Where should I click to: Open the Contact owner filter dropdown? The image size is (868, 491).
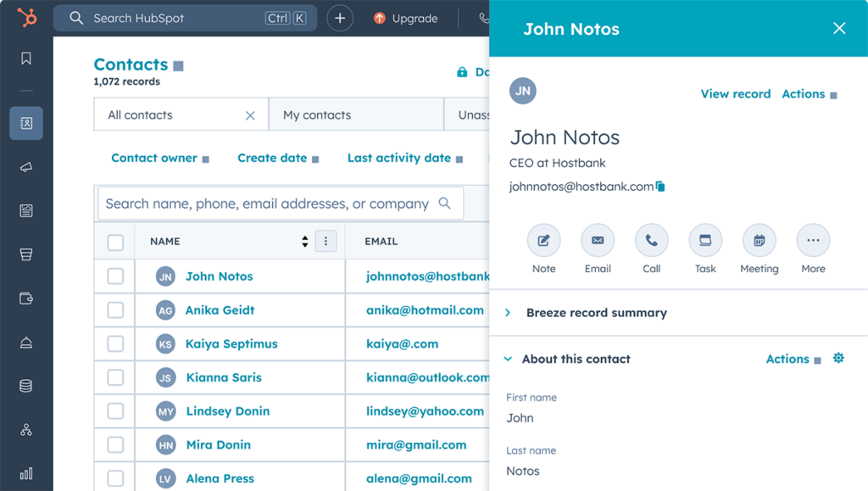[160, 158]
